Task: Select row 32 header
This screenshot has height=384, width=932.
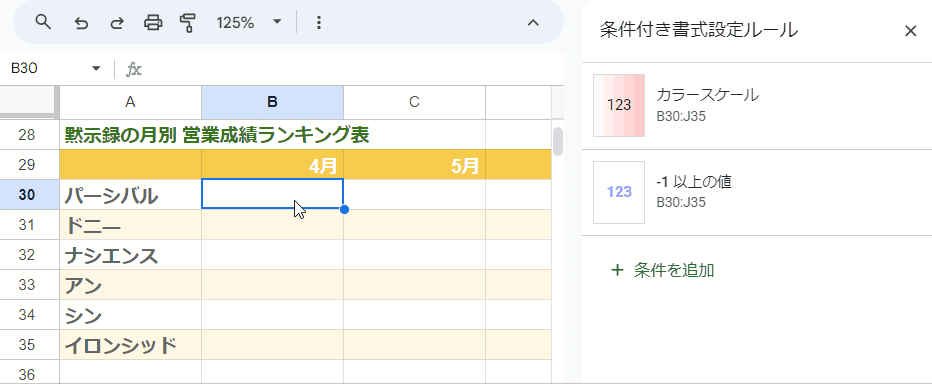Action: [29, 254]
